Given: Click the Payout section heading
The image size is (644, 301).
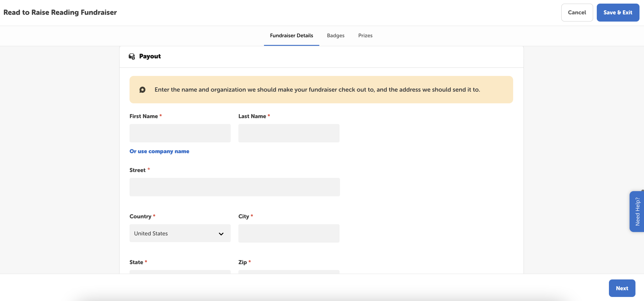Looking at the screenshot, I should click(x=150, y=56).
